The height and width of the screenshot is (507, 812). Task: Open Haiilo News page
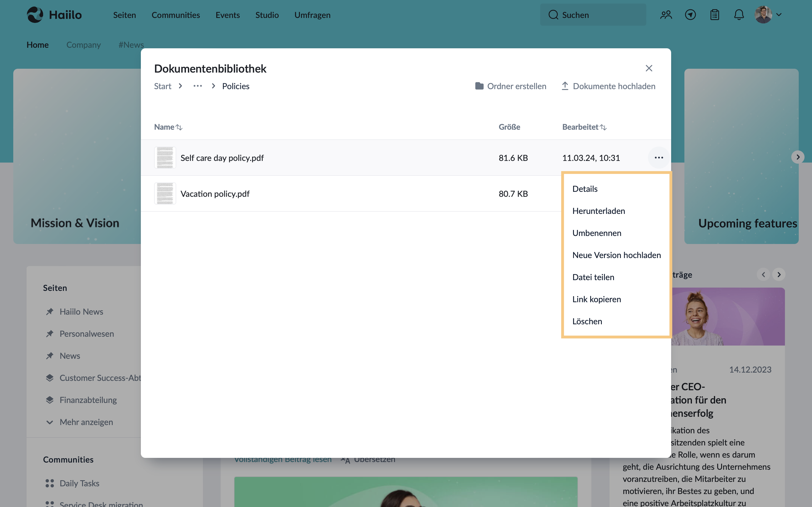pyautogui.click(x=81, y=312)
